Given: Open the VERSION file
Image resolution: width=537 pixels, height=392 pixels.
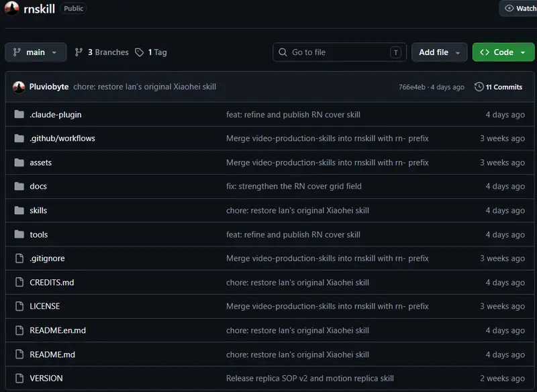Looking at the screenshot, I should click(46, 379).
